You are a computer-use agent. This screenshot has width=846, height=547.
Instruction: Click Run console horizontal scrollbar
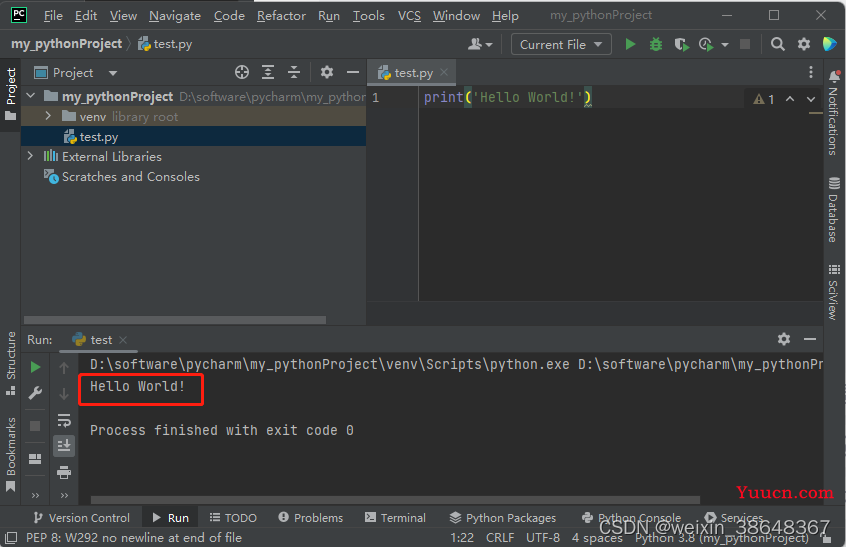point(395,500)
